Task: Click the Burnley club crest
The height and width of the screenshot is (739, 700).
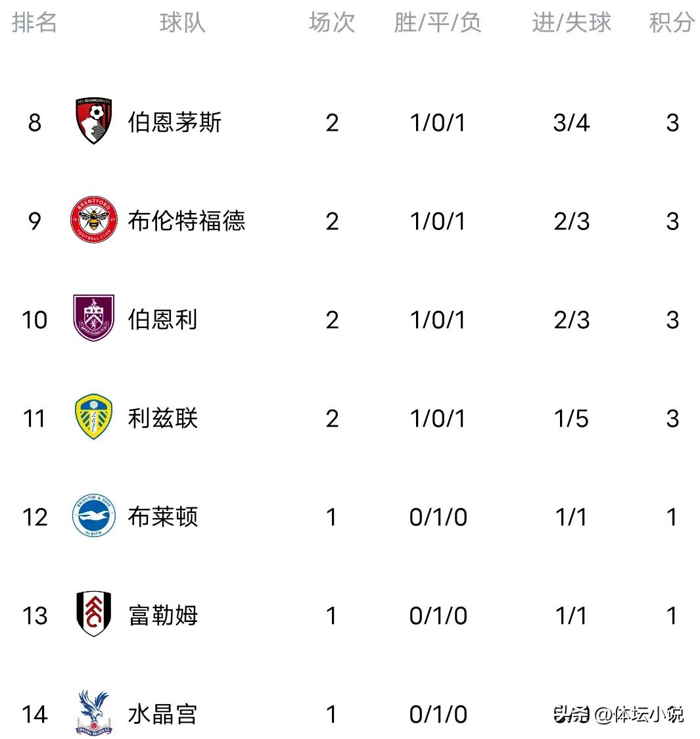Action: click(93, 318)
